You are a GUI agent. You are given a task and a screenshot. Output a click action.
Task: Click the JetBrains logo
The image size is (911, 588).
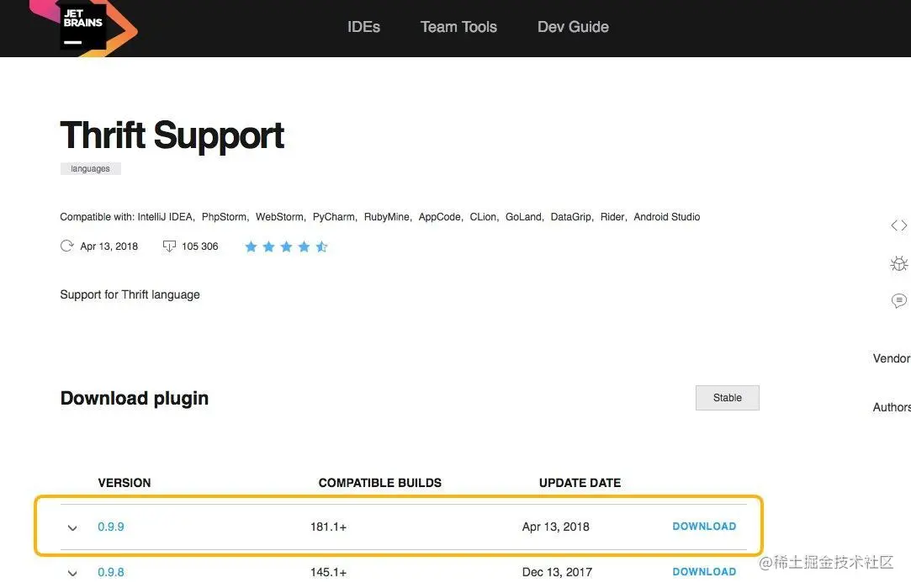[x=82, y=26]
